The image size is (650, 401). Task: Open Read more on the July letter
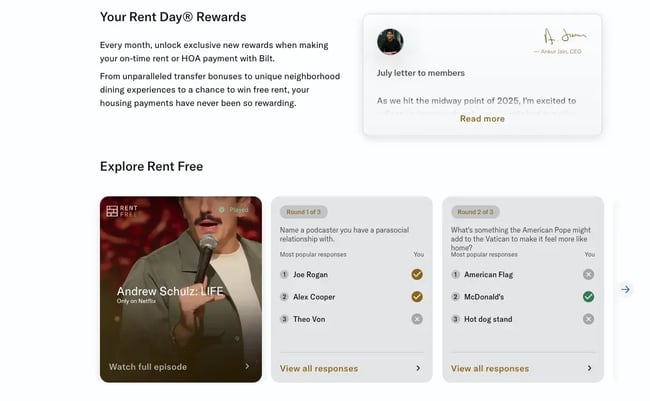(x=482, y=119)
